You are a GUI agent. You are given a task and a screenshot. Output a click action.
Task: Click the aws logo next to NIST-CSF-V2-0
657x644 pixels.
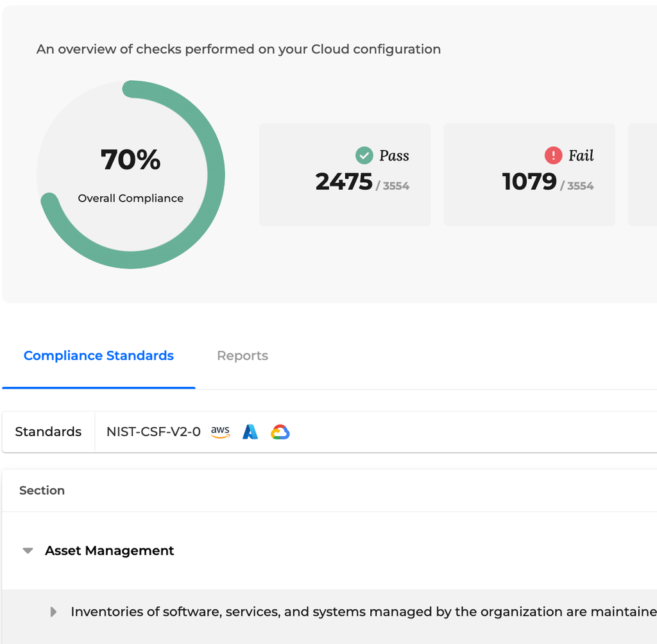point(220,432)
